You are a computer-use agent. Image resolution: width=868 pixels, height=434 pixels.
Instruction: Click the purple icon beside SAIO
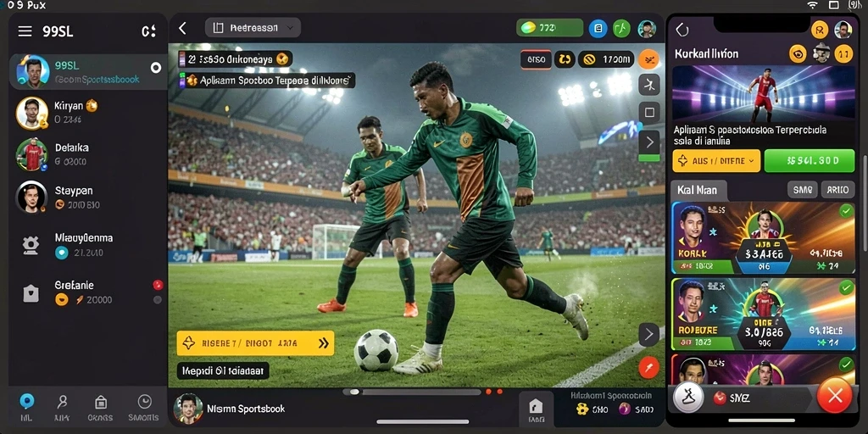(x=625, y=409)
